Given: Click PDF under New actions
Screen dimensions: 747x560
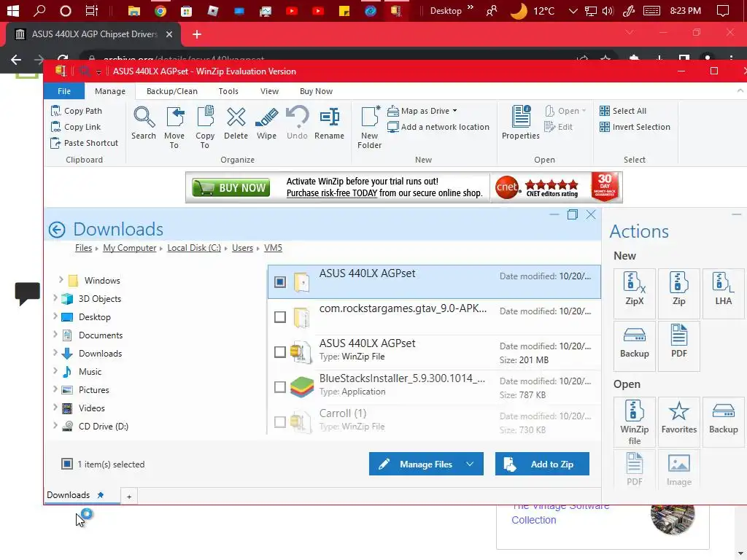Looking at the screenshot, I should pos(679,346).
